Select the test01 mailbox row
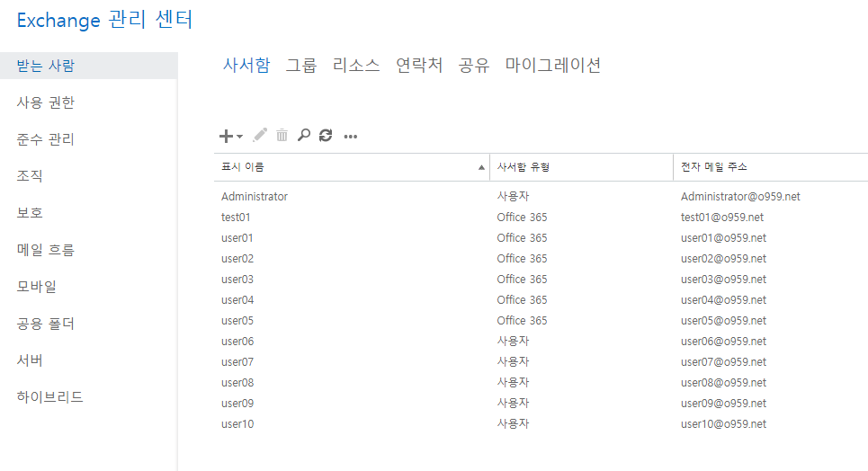Image resolution: width=868 pixels, height=471 pixels. (x=541, y=217)
